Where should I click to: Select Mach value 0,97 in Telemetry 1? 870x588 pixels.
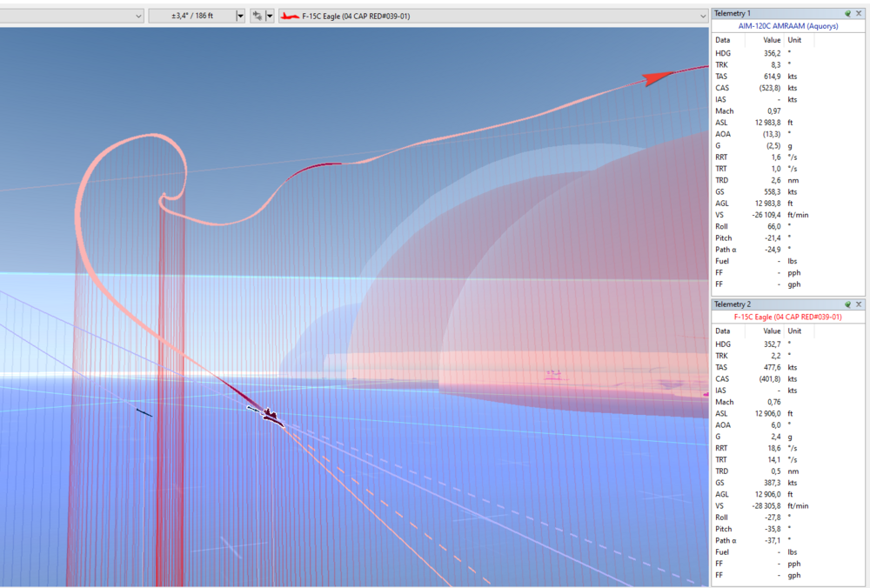(x=774, y=111)
